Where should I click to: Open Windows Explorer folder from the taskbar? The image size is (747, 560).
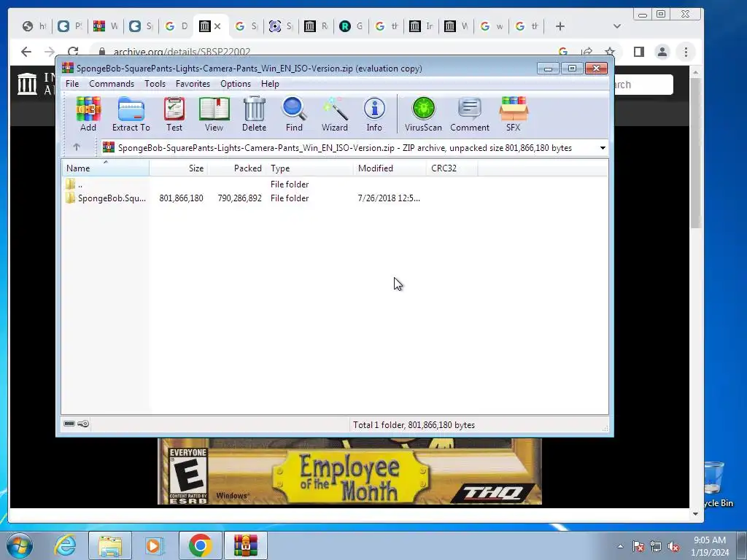110,545
